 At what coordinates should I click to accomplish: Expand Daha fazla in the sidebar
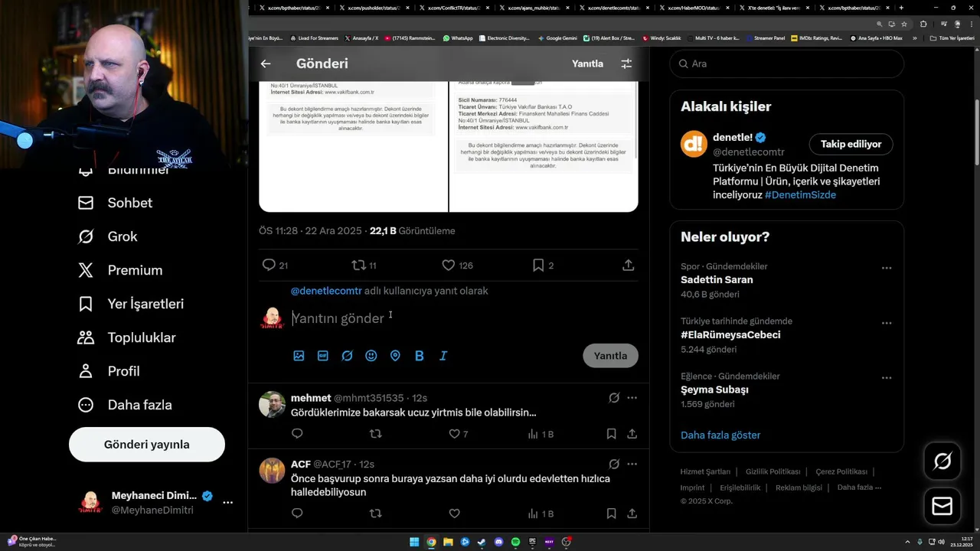click(125, 405)
